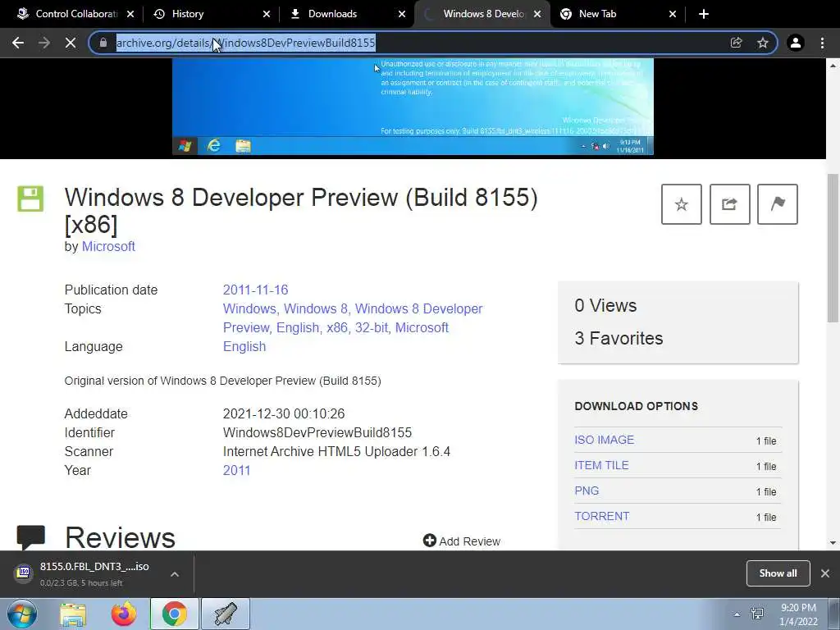
Task: Click the browser back arrow
Action: click(18, 43)
